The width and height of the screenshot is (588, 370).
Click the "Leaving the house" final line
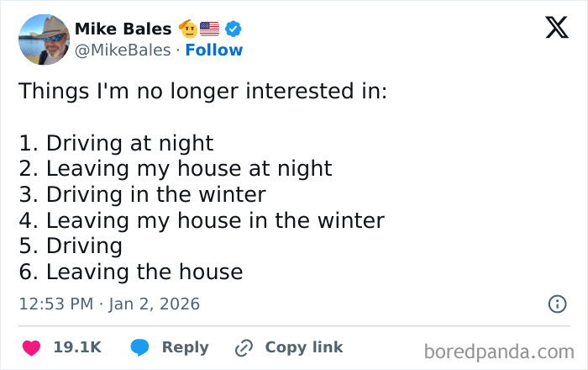(130, 272)
